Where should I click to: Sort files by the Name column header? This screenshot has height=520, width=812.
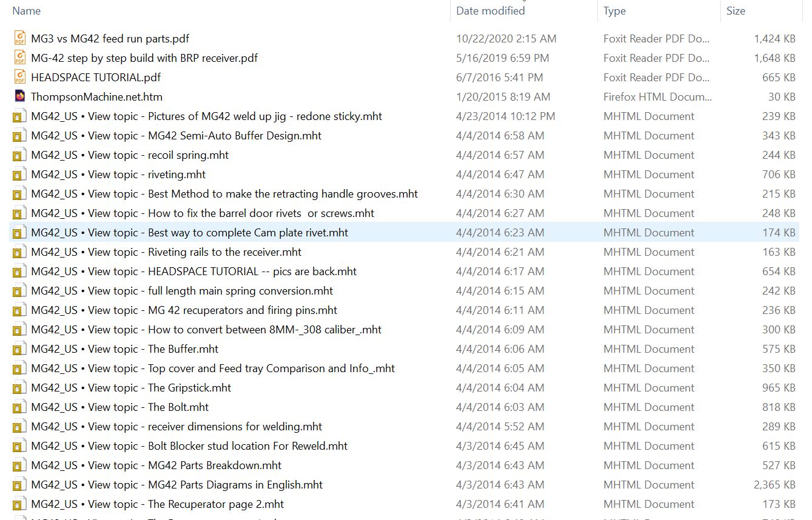point(27,10)
